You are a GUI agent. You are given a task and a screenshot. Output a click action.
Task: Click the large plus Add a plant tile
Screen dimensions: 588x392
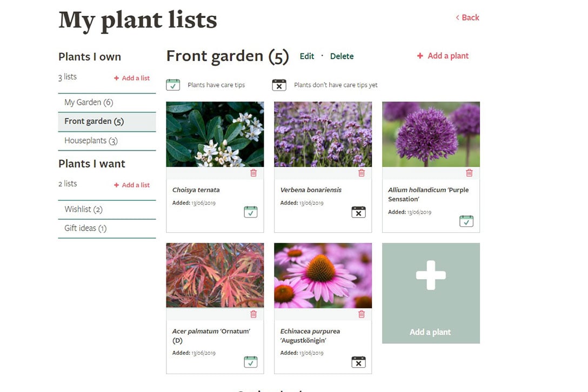coord(431,293)
